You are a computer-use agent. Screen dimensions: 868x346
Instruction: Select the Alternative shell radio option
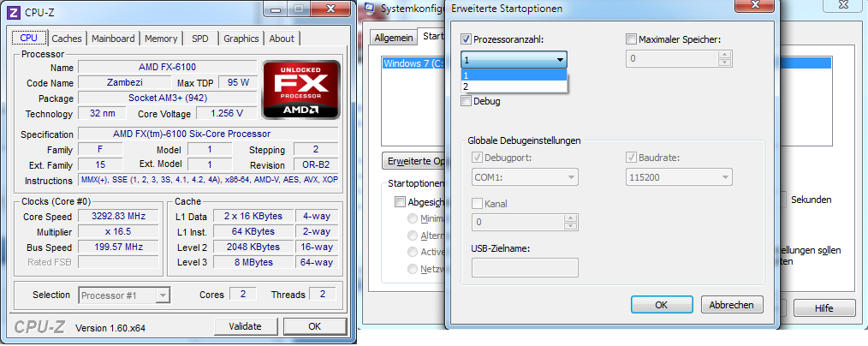413,236
